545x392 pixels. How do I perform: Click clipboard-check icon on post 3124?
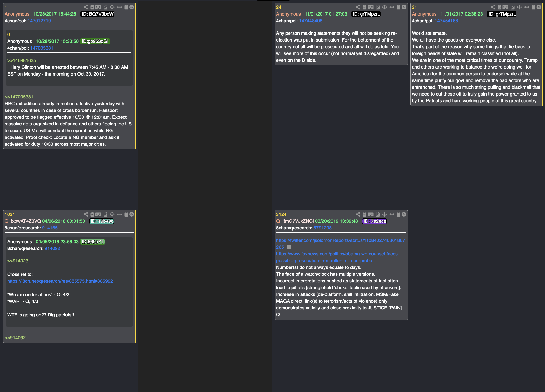pos(364,214)
